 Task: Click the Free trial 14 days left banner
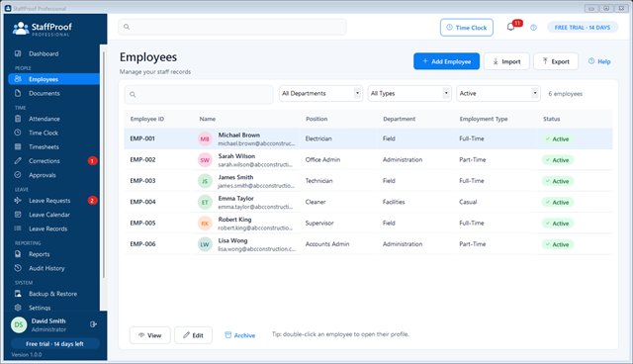point(54,344)
